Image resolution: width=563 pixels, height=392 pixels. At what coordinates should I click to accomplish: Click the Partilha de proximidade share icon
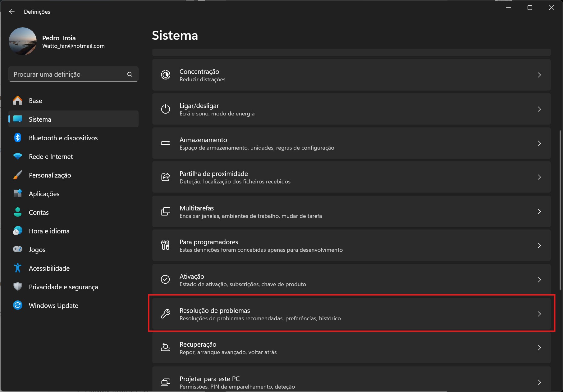(x=166, y=177)
